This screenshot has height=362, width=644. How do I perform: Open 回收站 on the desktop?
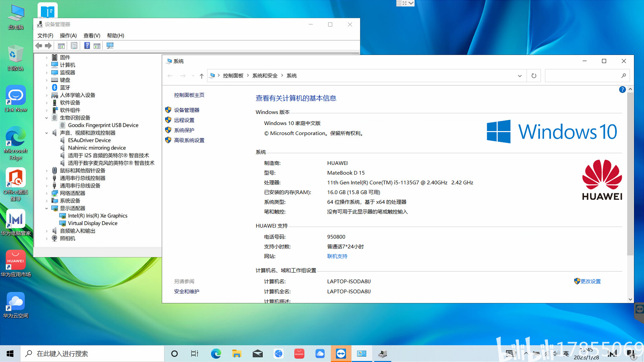pos(15,58)
